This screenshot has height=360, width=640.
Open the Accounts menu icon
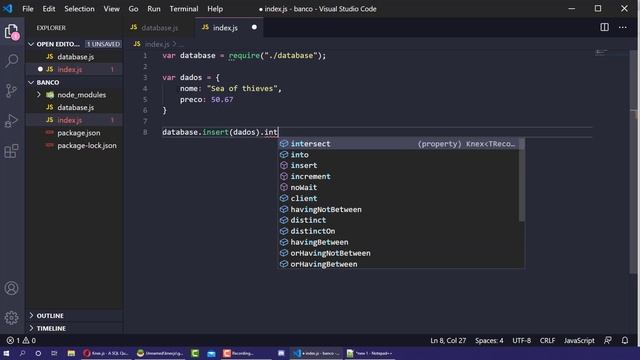point(11,288)
